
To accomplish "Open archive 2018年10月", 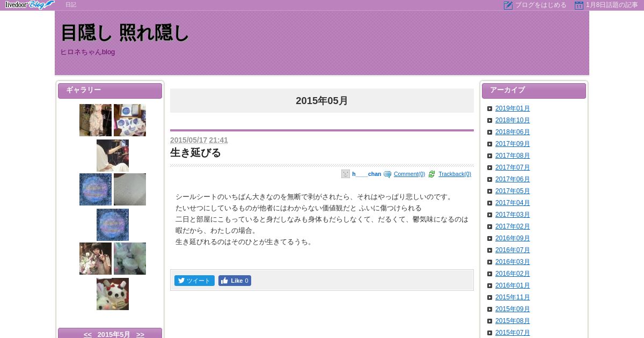I will coord(513,120).
